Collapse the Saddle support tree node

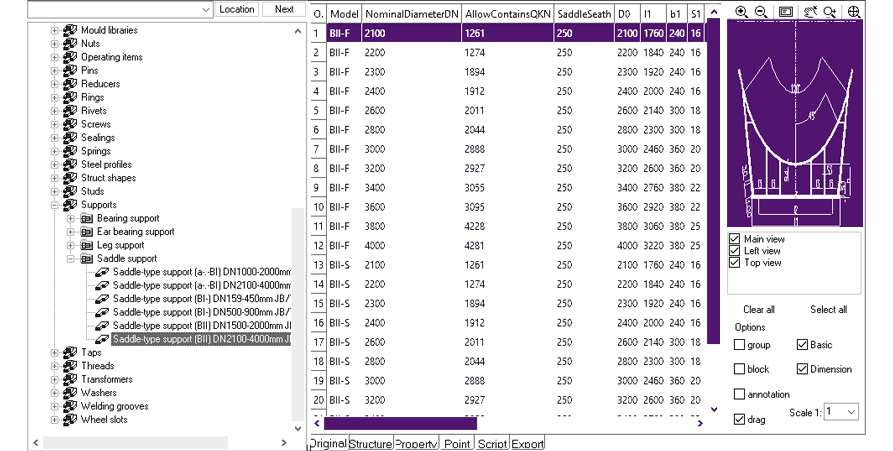tap(70, 259)
